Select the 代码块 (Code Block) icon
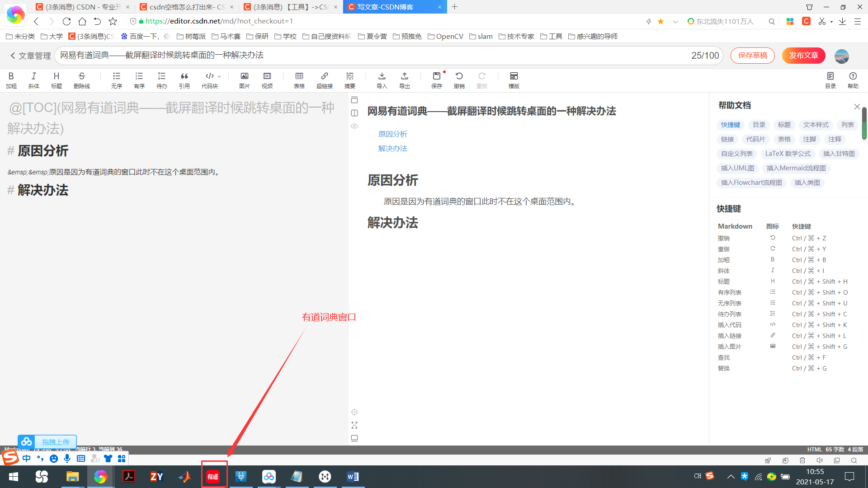 coord(209,79)
